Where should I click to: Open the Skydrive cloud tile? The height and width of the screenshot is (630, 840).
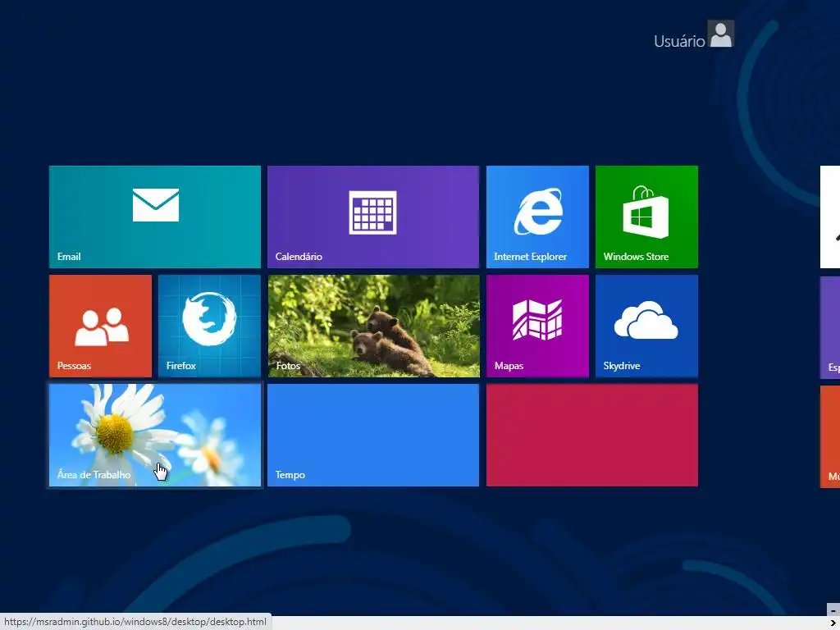[646, 326]
